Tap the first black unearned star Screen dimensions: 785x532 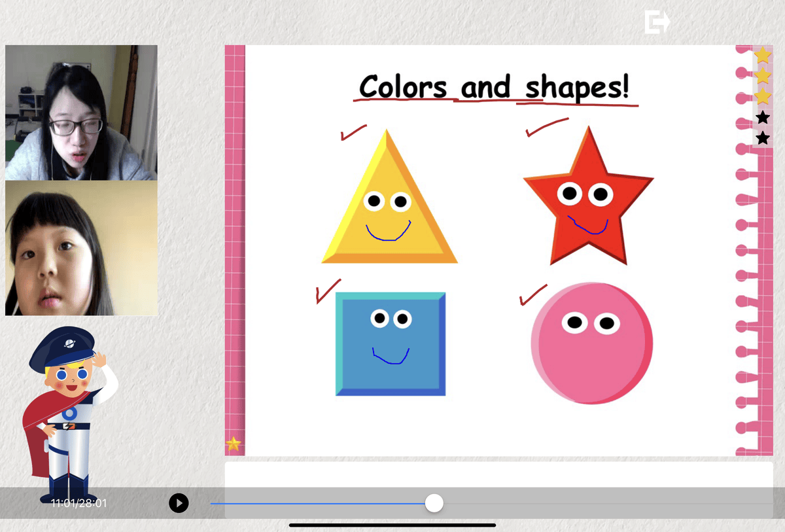(x=762, y=118)
